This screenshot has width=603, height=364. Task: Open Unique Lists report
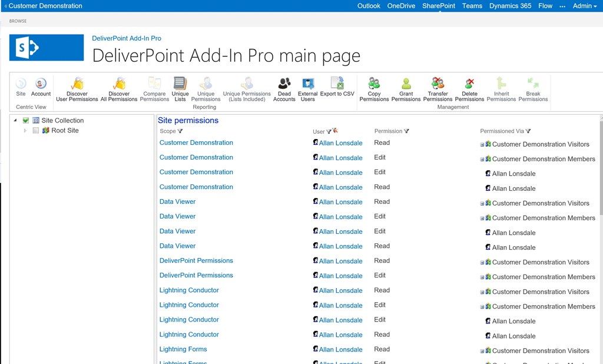[180, 90]
